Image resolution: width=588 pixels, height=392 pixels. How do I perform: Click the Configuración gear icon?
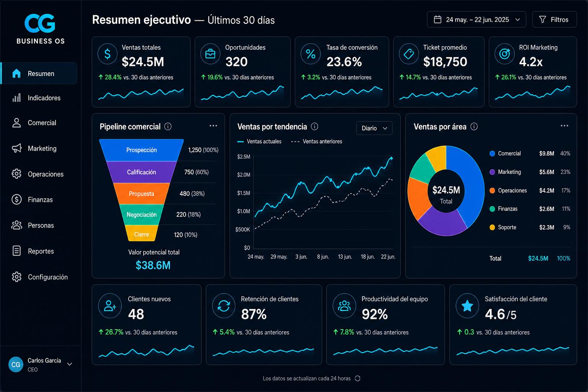click(16, 277)
